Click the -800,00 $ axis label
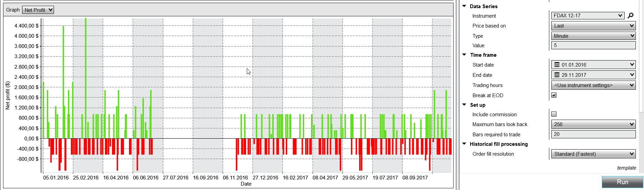644x190 pixels. pos(27,159)
